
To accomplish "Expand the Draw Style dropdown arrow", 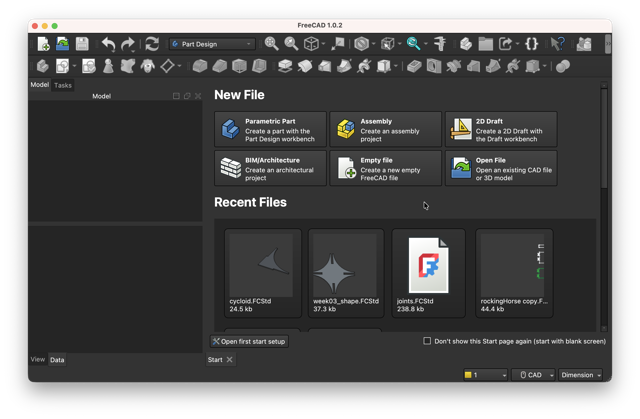I will click(x=373, y=44).
